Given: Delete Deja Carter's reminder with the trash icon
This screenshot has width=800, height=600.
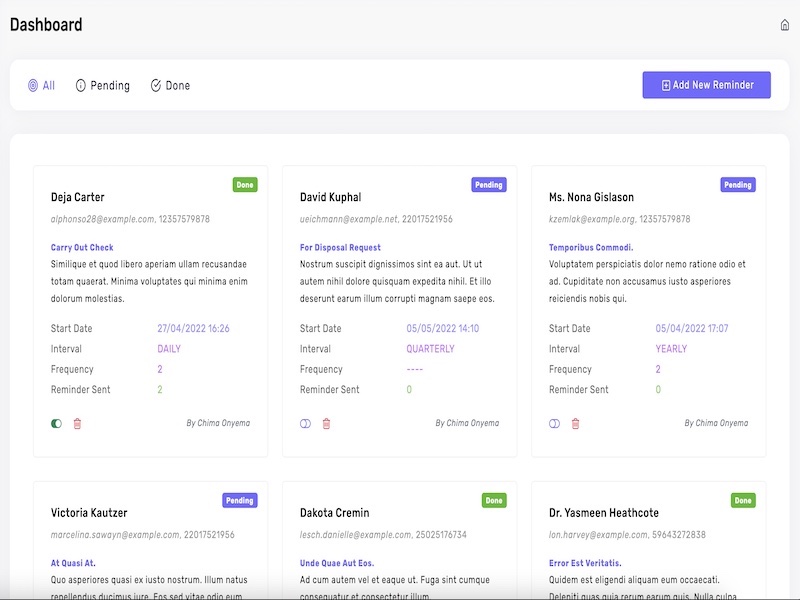Looking at the screenshot, I should point(77,424).
